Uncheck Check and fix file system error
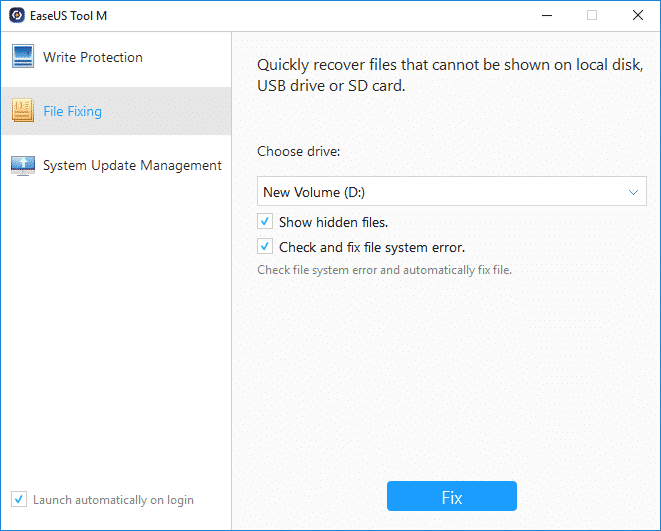 click(x=265, y=247)
